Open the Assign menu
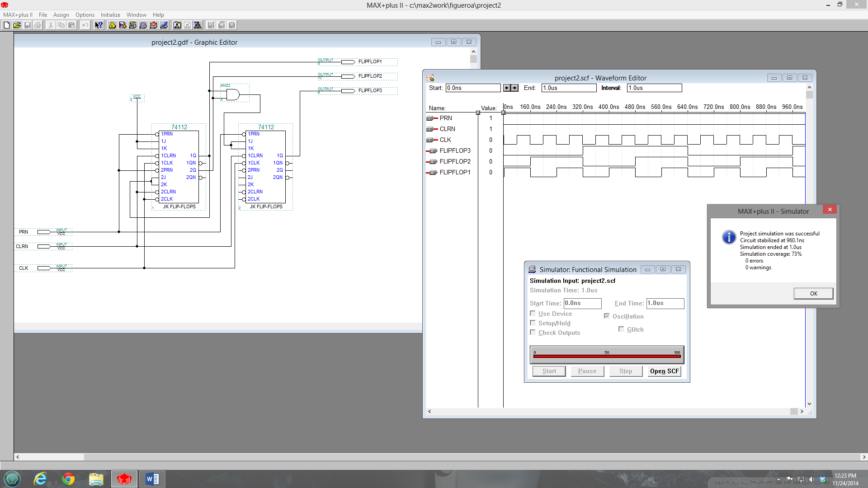This screenshot has height=488, width=868. 61,15
